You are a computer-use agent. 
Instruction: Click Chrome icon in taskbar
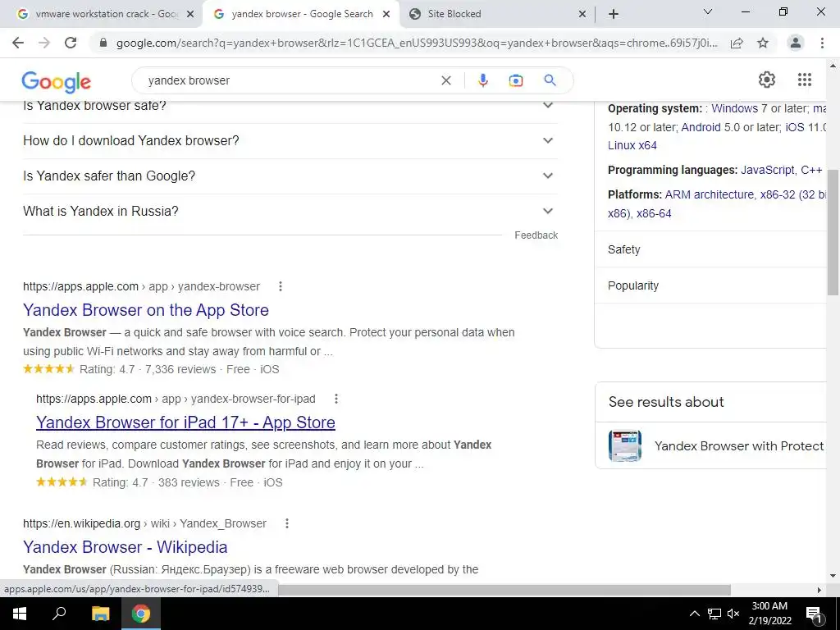point(141,614)
